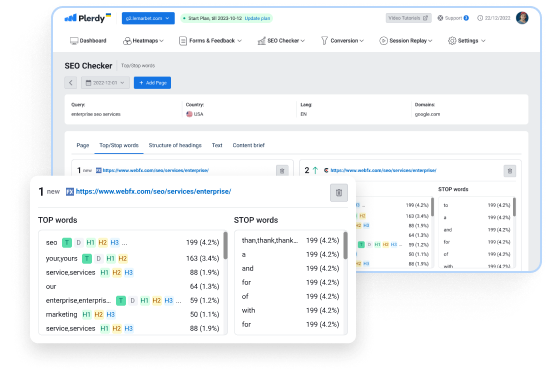Viewport: 549px width, 372px height.
Task: Click the 50 (1.1%) marketing value
Action: tap(204, 315)
